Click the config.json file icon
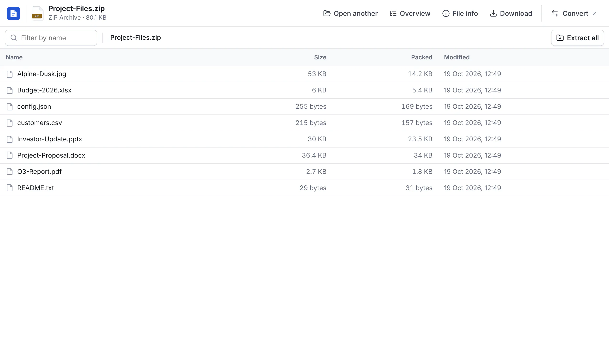This screenshot has width=609, height=364. point(10,107)
